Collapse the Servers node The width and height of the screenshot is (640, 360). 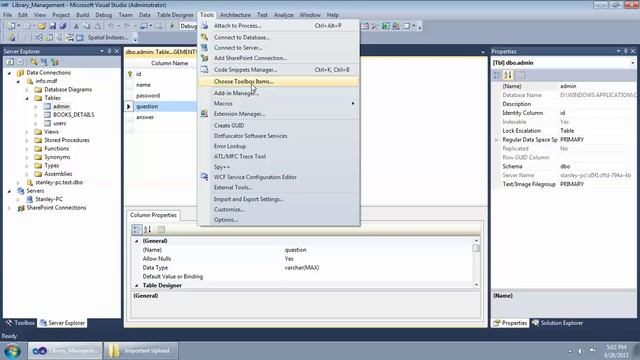(x=9, y=191)
